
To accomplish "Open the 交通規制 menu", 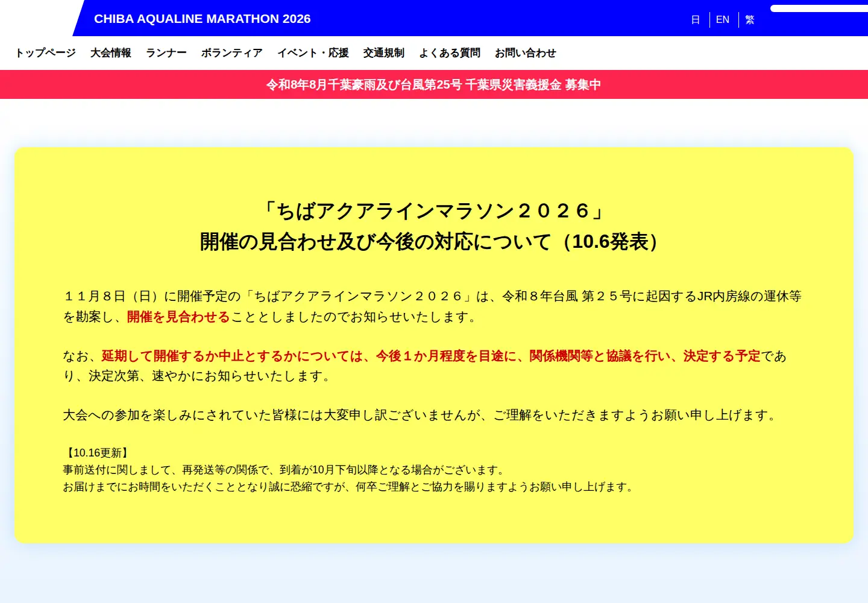I will tap(384, 53).
